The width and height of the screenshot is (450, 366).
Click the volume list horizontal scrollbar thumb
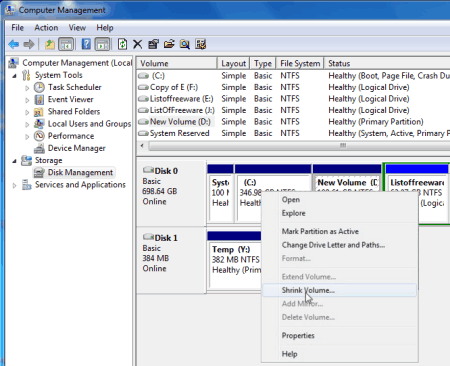[x=299, y=146]
